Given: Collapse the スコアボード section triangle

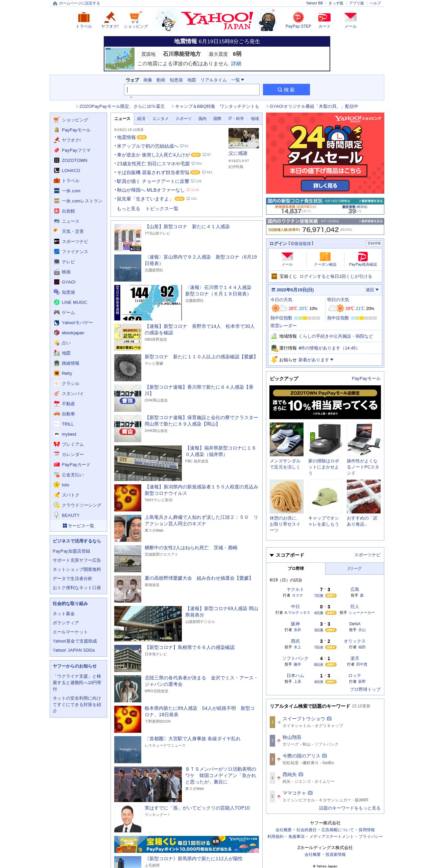Looking at the screenshot, I should click(x=272, y=555).
